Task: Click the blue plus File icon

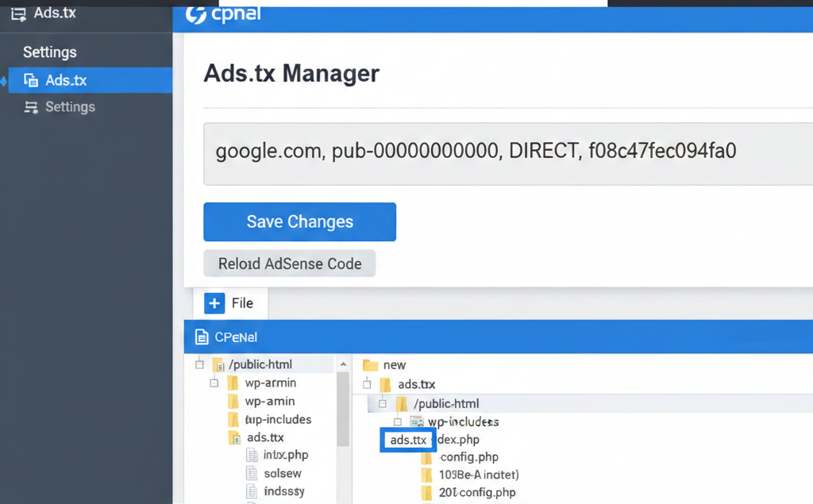Action: click(214, 303)
